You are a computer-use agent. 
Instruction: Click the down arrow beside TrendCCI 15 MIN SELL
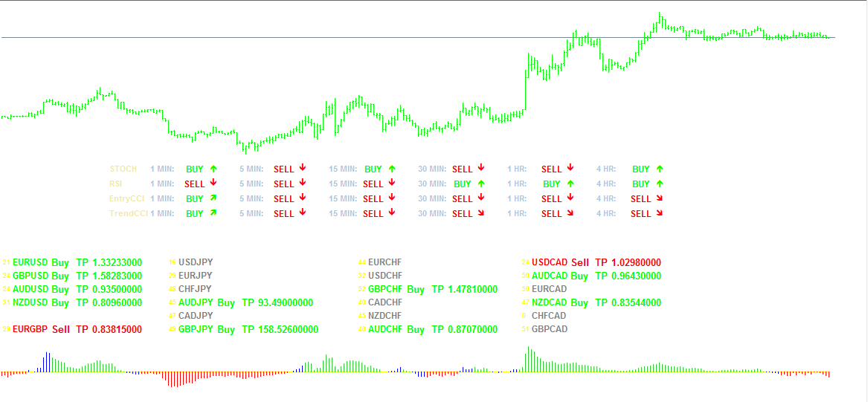[x=392, y=213]
